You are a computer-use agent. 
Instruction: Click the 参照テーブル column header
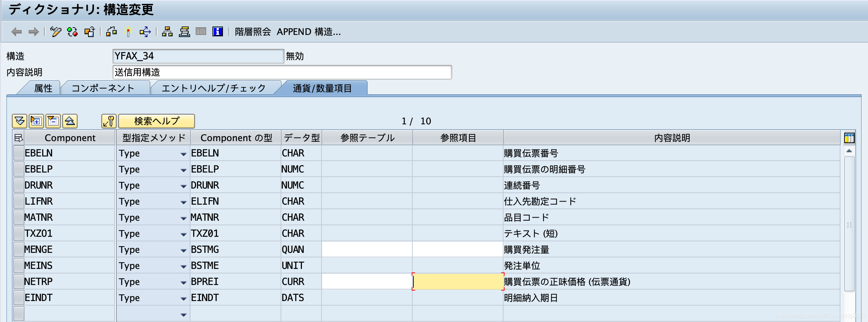(367, 138)
